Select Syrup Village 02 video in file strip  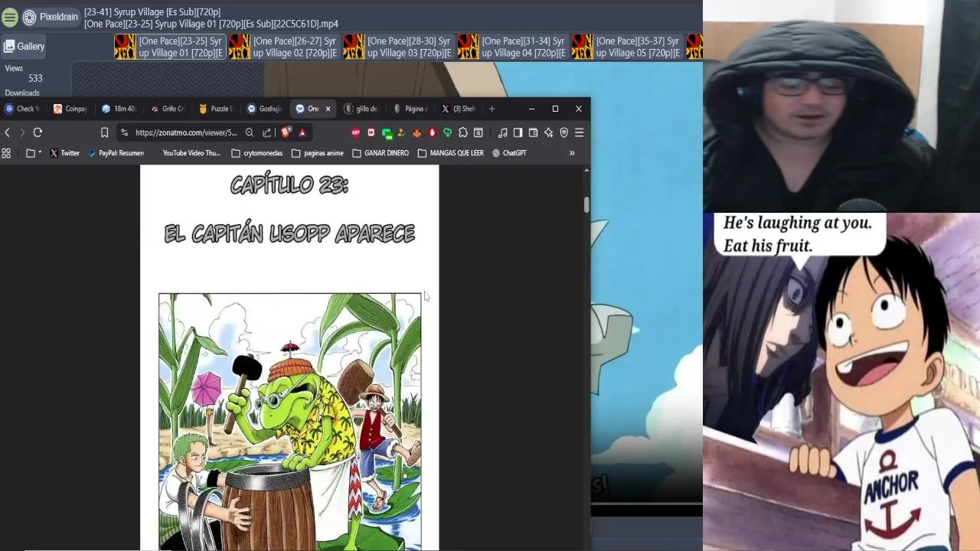click(x=285, y=47)
